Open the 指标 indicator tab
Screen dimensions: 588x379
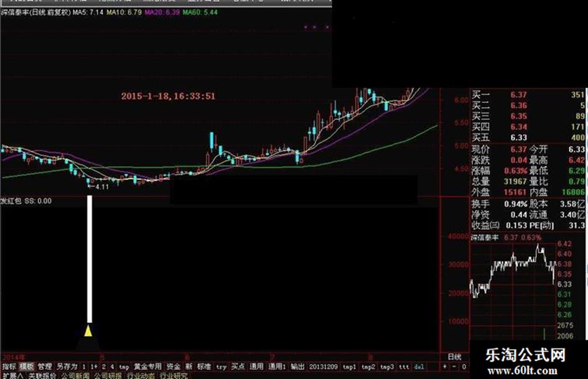tap(9, 367)
